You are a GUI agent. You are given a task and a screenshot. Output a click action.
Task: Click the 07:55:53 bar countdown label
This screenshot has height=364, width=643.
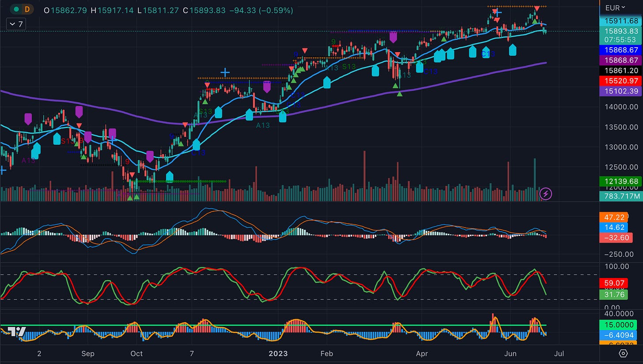(x=621, y=39)
